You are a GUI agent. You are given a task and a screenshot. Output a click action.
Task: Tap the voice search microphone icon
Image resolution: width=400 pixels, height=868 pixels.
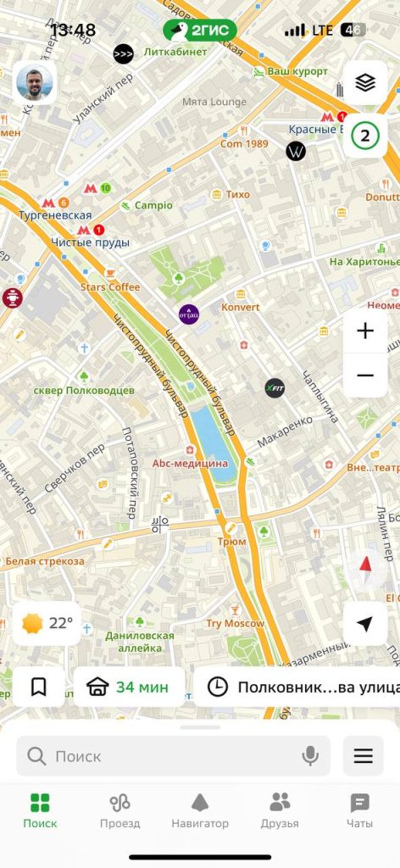click(310, 755)
